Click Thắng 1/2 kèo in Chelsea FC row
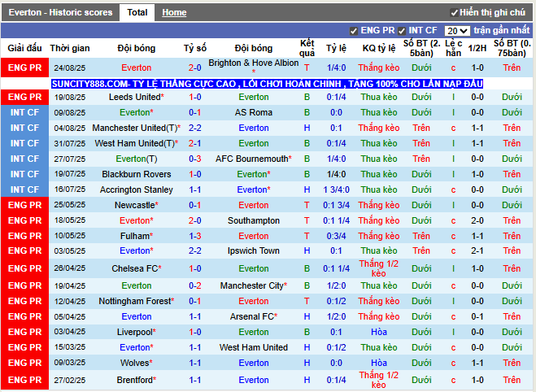 tap(379, 268)
